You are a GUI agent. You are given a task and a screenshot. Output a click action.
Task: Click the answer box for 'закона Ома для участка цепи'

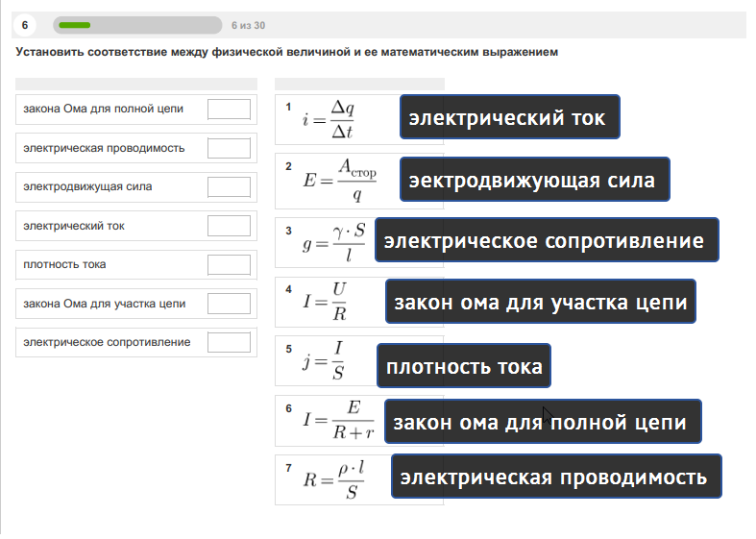(229, 304)
